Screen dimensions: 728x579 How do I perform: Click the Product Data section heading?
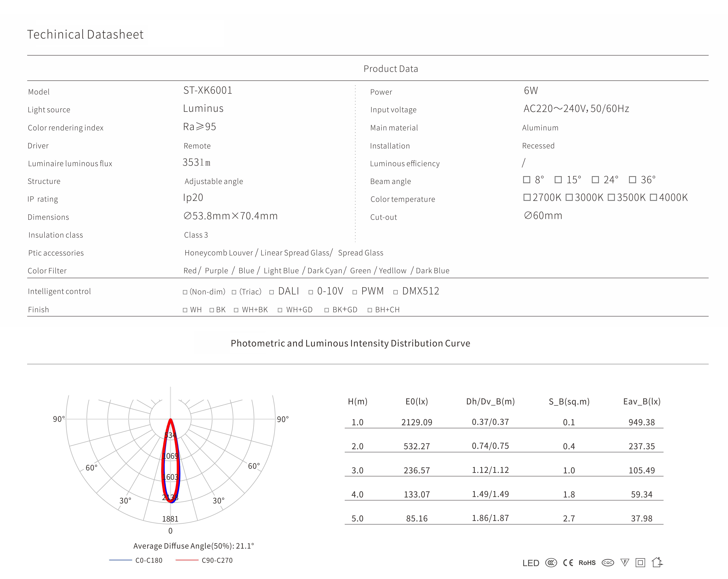coord(391,69)
